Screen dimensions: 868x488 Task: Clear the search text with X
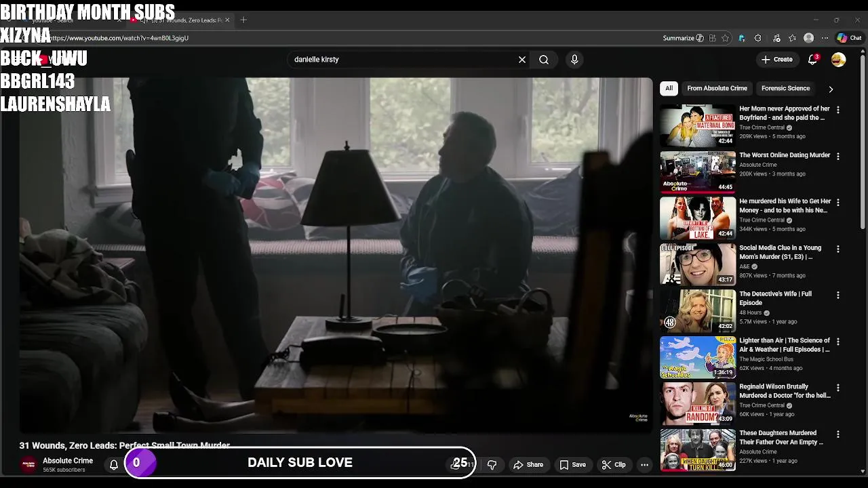(522, 60)
